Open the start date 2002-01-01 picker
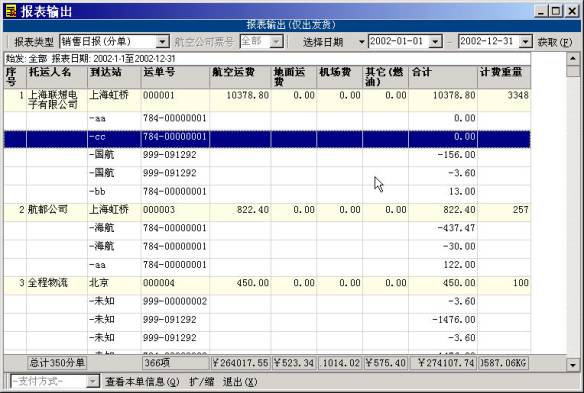Viewport: 584px width, 393px height. click(x=435, y=42)
